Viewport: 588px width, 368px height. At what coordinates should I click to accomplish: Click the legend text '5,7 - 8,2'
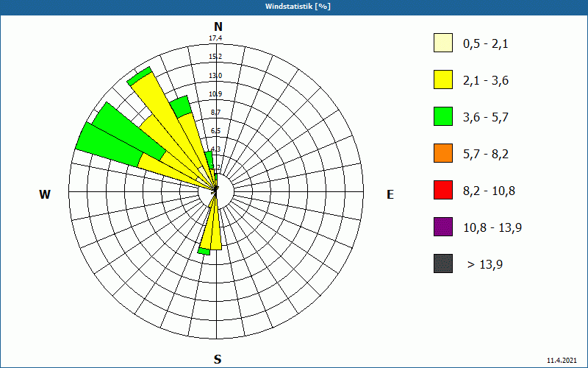[x=486, y=155]
